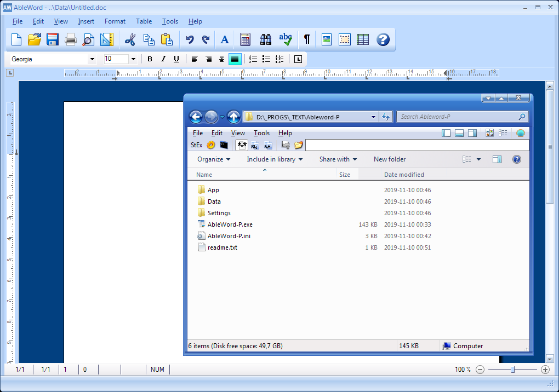The width and height of the screenshot is (559, 392).
Task: Create a new document in AbleWord
Action: tap(16, 39)
